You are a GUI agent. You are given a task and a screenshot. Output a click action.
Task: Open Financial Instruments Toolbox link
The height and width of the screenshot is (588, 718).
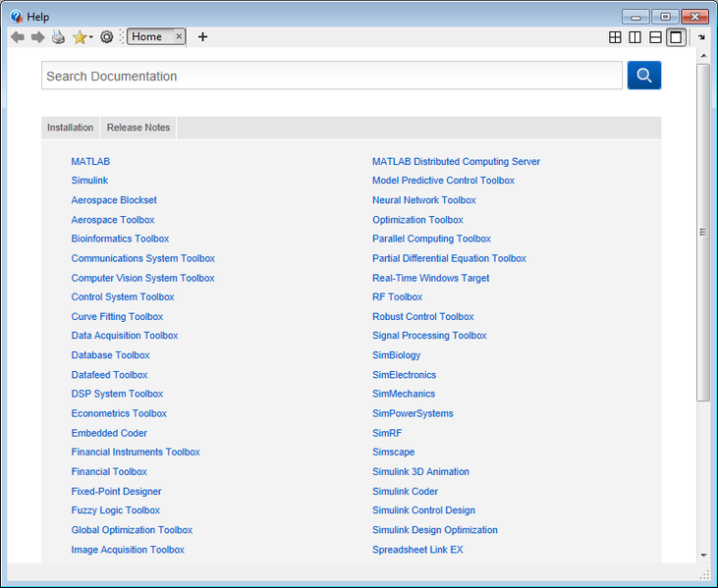(x=136, y=453)
